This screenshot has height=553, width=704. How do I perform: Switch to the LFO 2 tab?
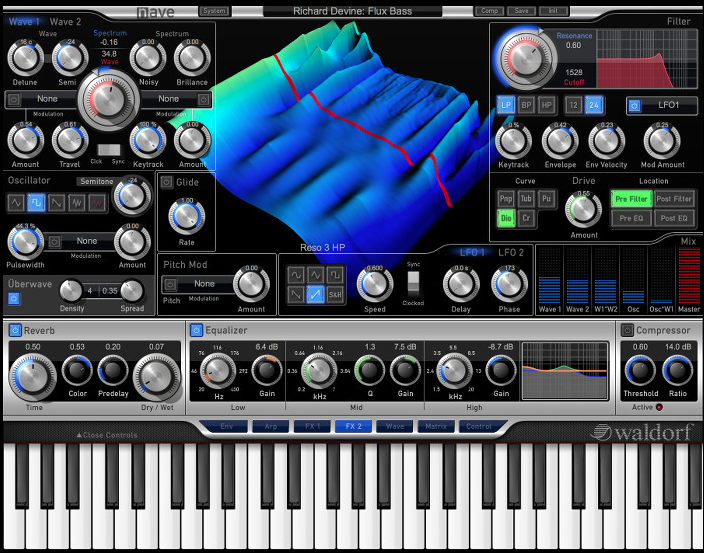[511, 253]
